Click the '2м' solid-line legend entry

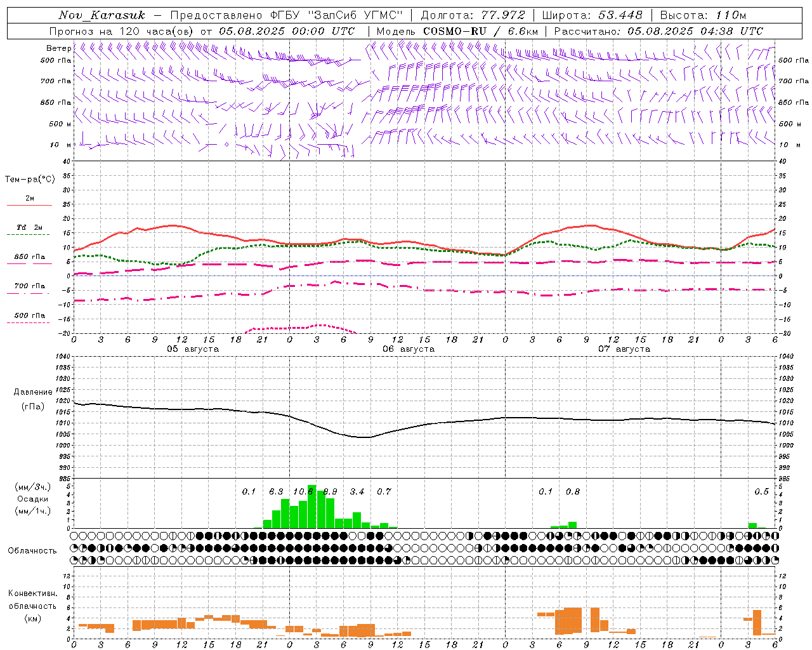30,199
